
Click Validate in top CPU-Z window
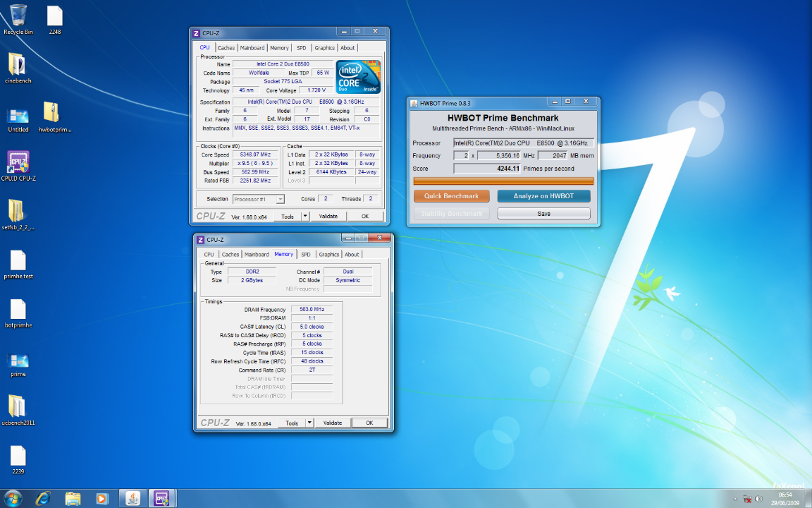328,216
